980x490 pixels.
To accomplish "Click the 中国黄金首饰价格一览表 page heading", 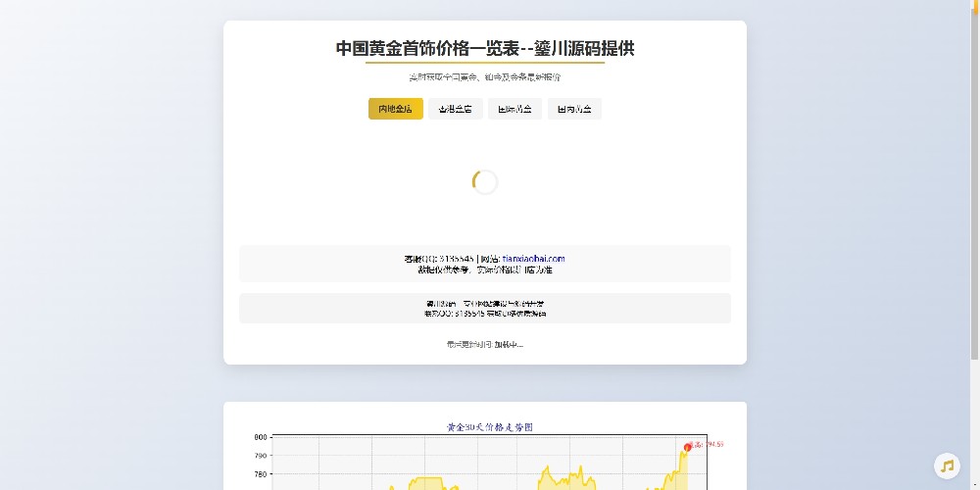I will point(485,49).
